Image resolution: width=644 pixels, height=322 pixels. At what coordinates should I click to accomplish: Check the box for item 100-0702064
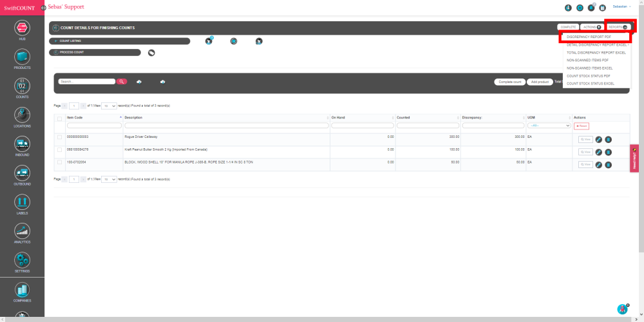(x=59, y=162)
